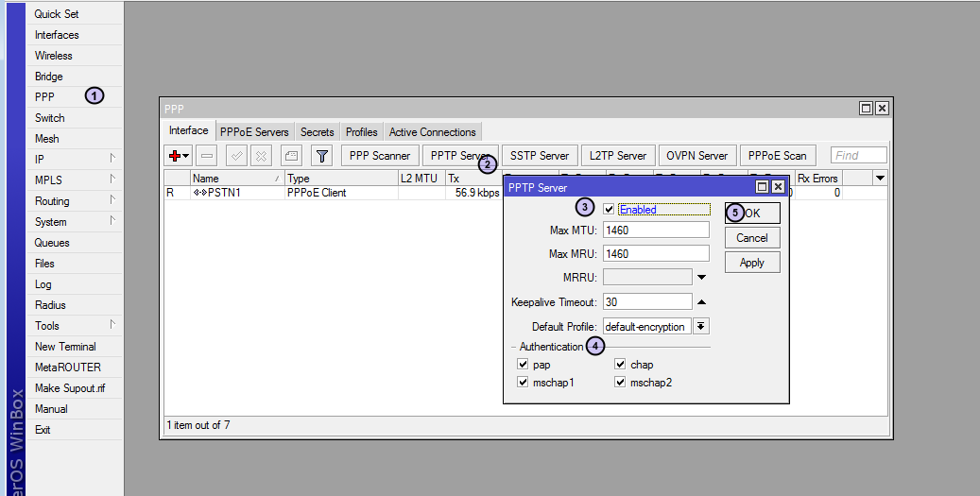
Task: Click the X Disable icon in PPP toolbar
Action: pyautogui.click(x=261, y=156)
